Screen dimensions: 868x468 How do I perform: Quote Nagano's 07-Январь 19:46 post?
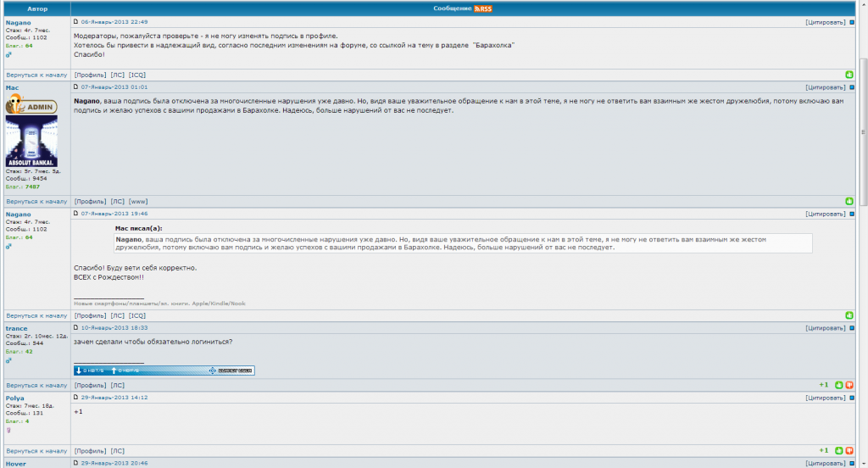pyautogui.click(x=826, y=214)
